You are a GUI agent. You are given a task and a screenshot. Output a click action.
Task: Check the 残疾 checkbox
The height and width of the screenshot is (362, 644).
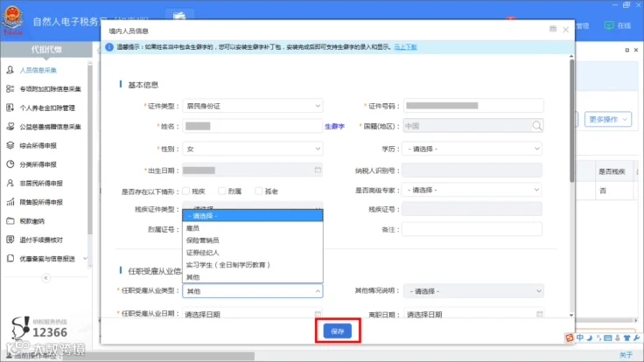186,191
